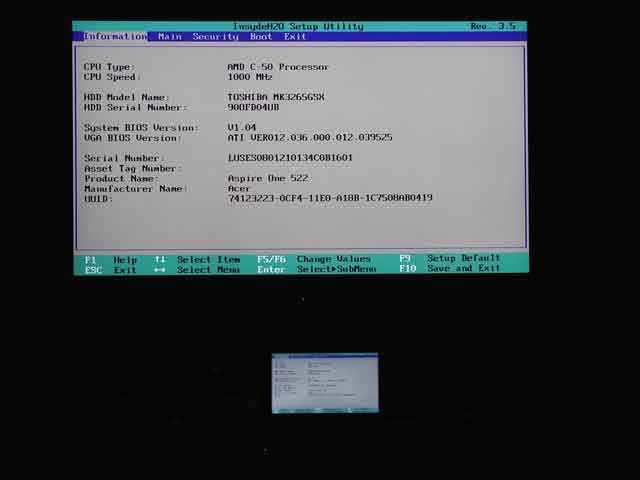This screenshot has width=640, height=480.
Task: Click the Select Item hint
Action: [208, 260]
